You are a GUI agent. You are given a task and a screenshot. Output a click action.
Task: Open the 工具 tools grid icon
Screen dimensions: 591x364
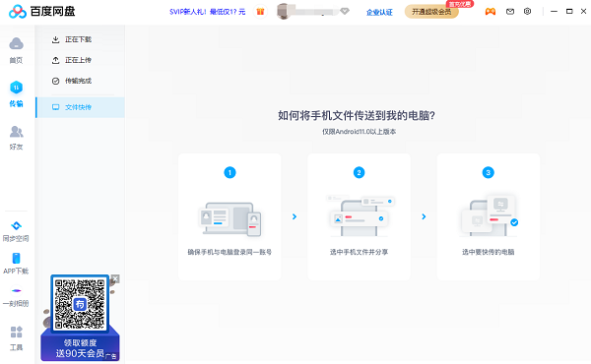[16, 332]
